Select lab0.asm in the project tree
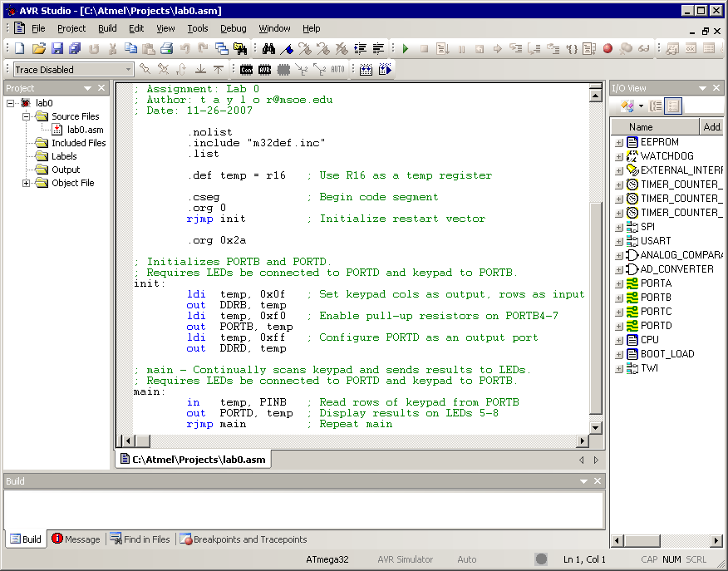Image resolution: width=728 pixels, height=571 pixels. (x=85, y=130)
